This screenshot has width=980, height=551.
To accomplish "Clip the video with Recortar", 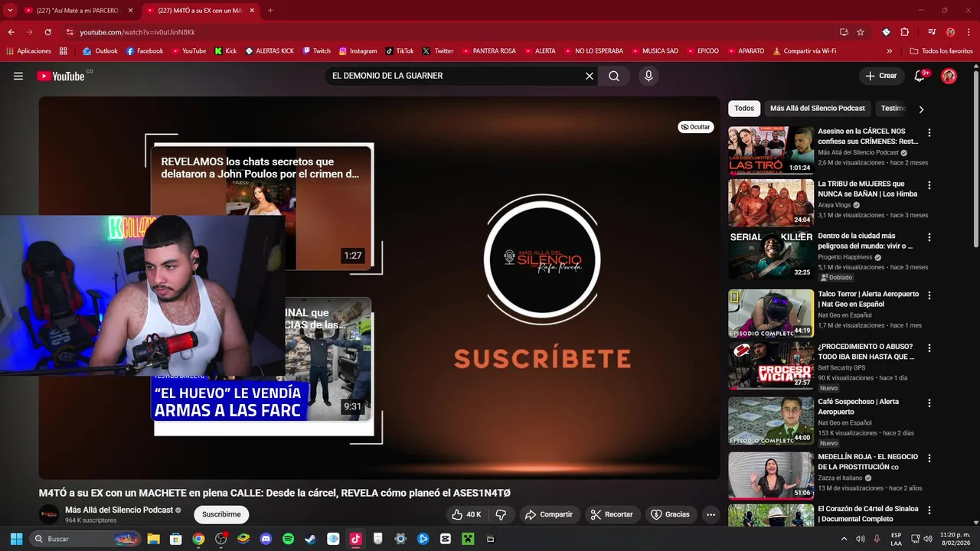I will pyautogui.click(x=612, y=514).
